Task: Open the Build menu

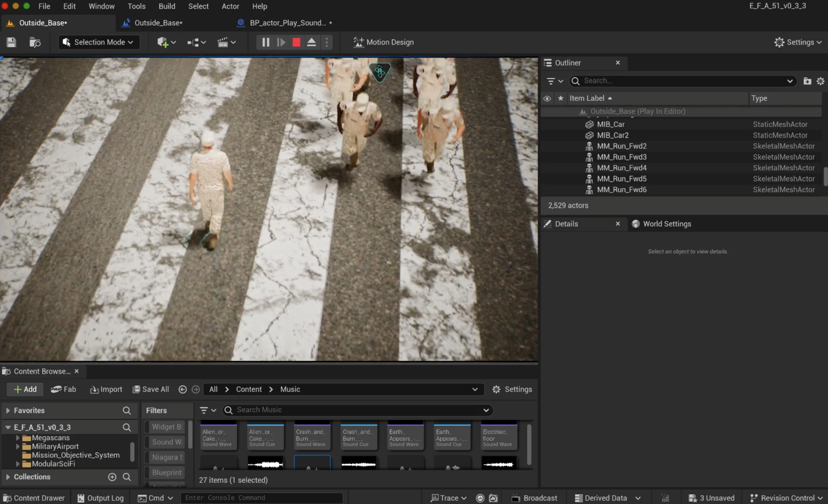Action: (x=167, y=7)
